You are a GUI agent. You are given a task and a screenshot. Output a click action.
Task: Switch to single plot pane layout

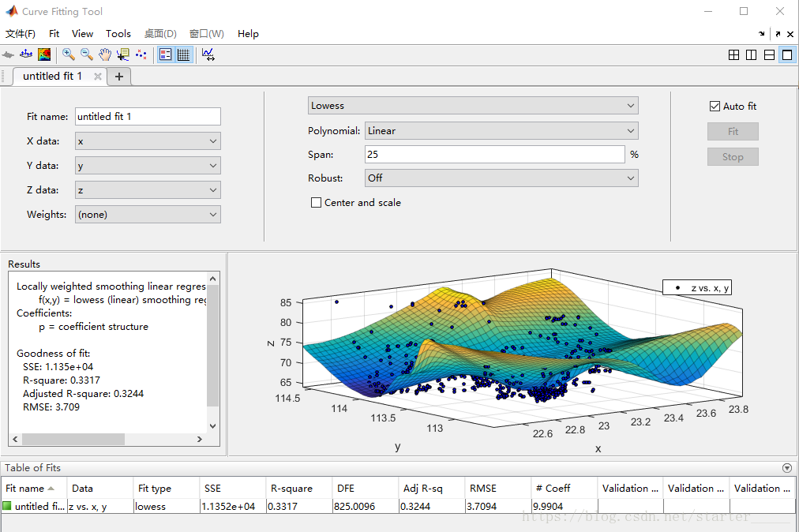[x=787, y=54]
